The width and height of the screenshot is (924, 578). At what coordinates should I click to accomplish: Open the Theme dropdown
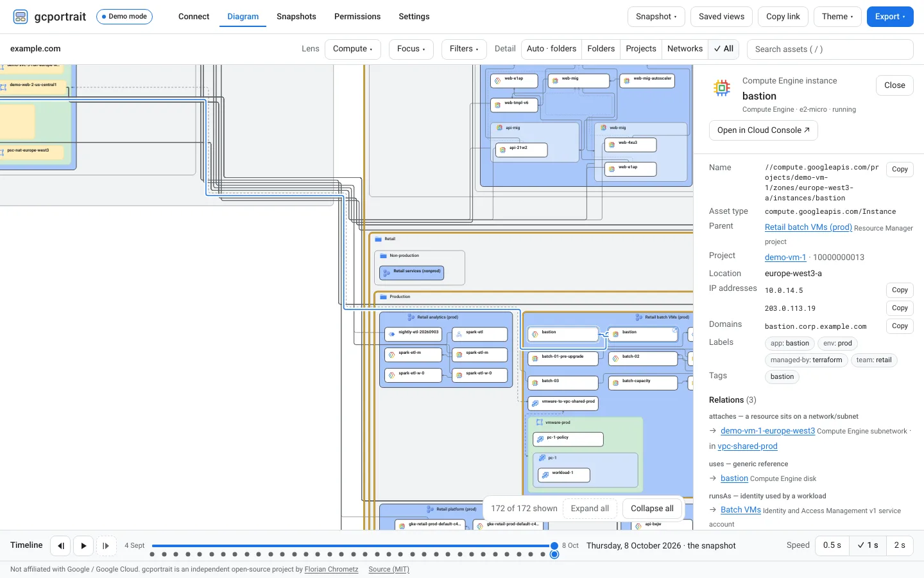click(837, 17)
